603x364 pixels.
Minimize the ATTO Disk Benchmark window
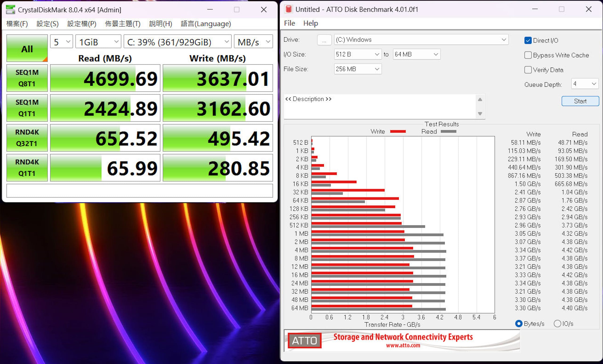click(535, 9)
